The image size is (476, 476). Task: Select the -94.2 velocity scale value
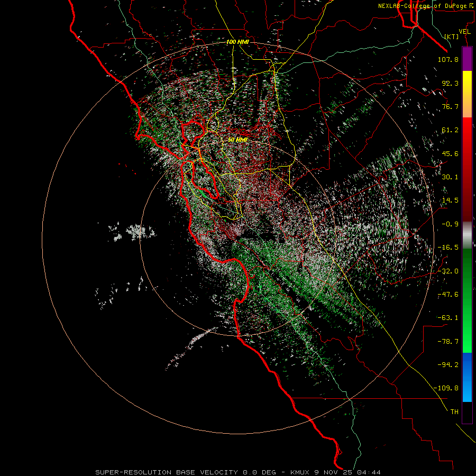448,364
